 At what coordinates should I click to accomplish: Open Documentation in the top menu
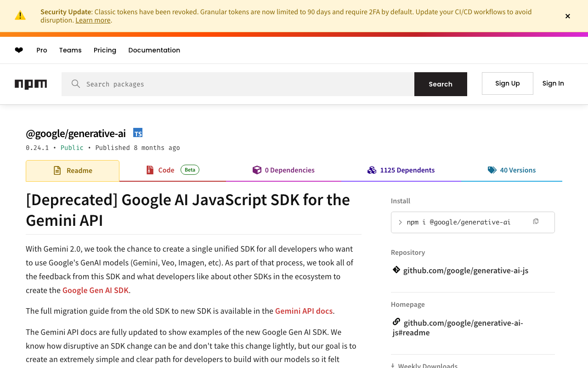(x=154, y=50)
